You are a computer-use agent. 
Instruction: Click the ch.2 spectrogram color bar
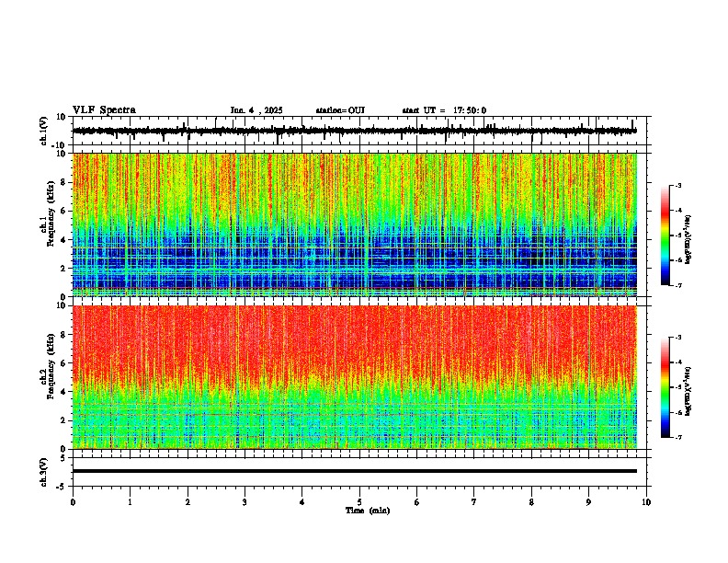point(665,387)
